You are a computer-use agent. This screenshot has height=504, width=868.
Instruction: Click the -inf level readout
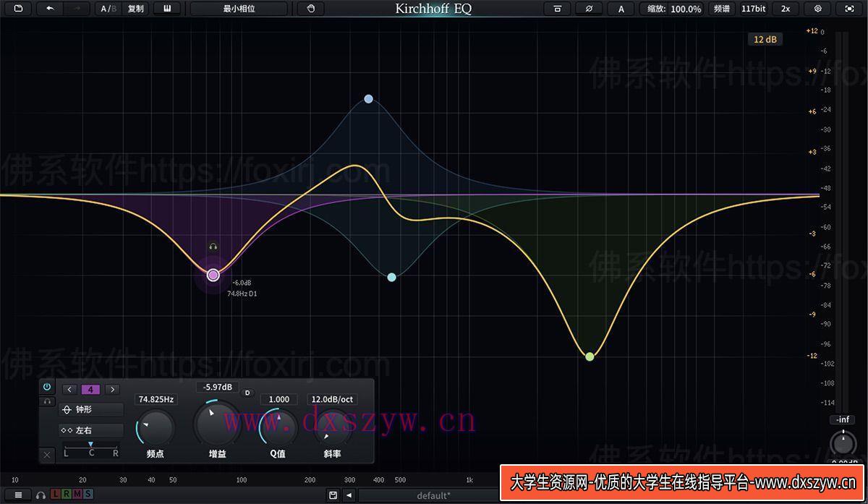[843, 419]
